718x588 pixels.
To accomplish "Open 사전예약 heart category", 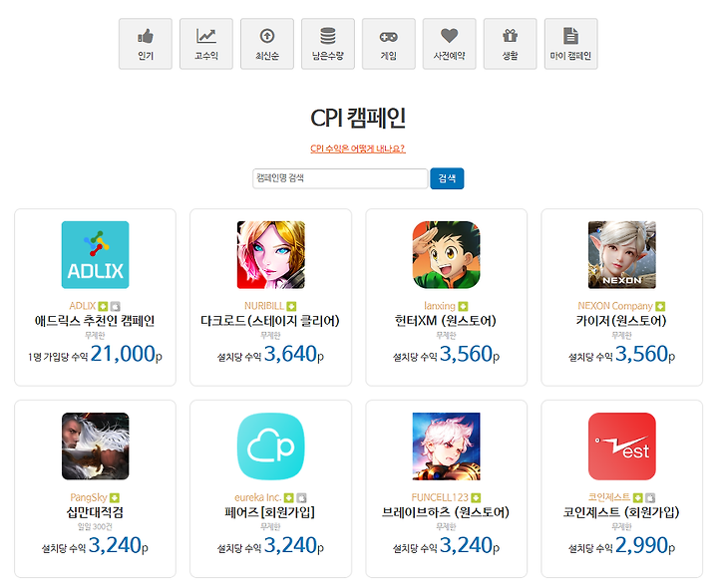I will tap(449, 44).
